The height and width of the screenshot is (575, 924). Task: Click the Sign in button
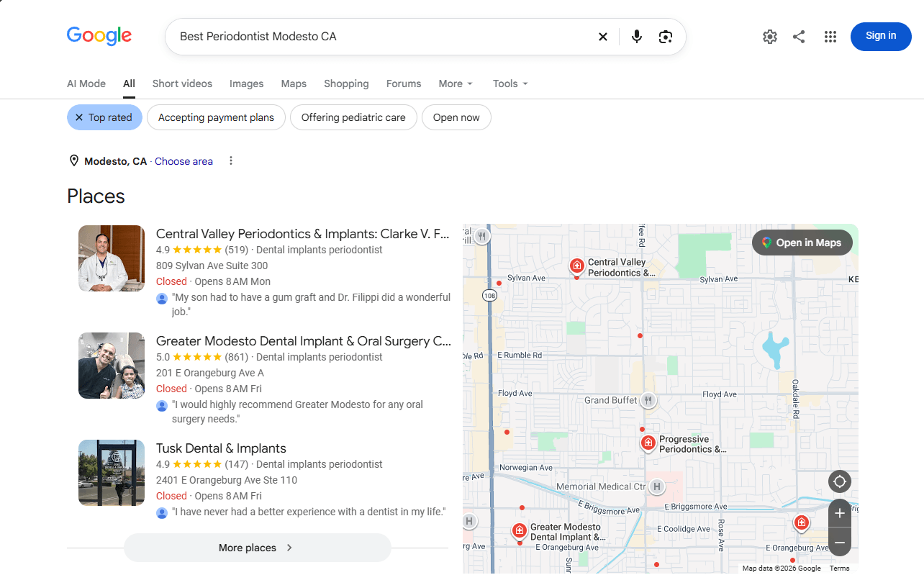click(x=881, y=36)
